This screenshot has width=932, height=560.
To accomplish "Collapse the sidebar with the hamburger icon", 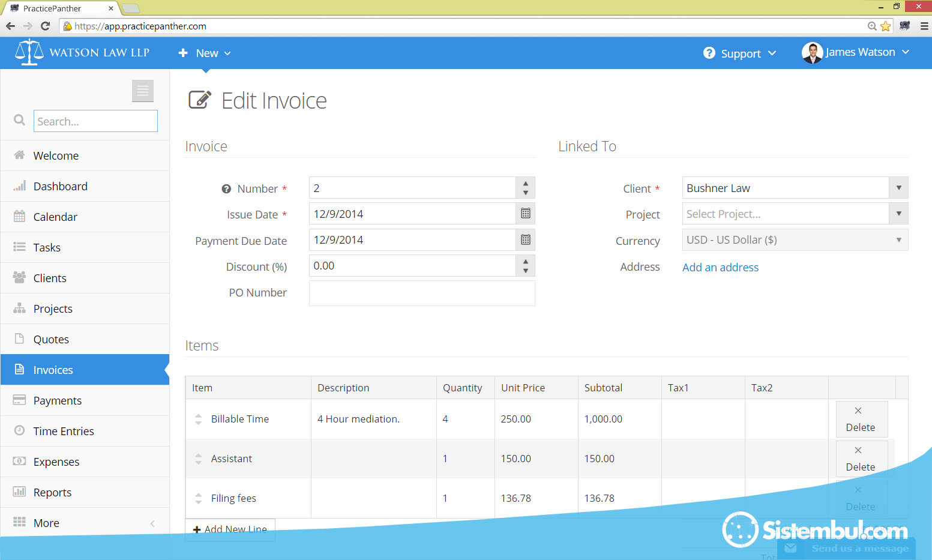I will pos(143,91).
